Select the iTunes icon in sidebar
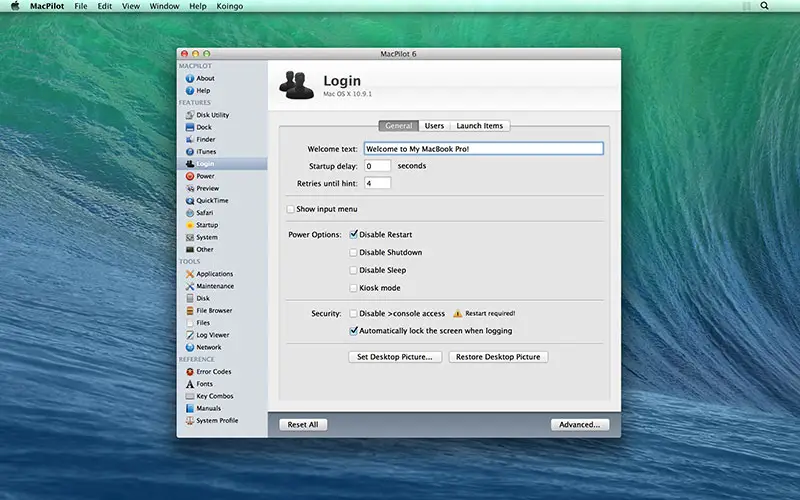 (190, 152)
